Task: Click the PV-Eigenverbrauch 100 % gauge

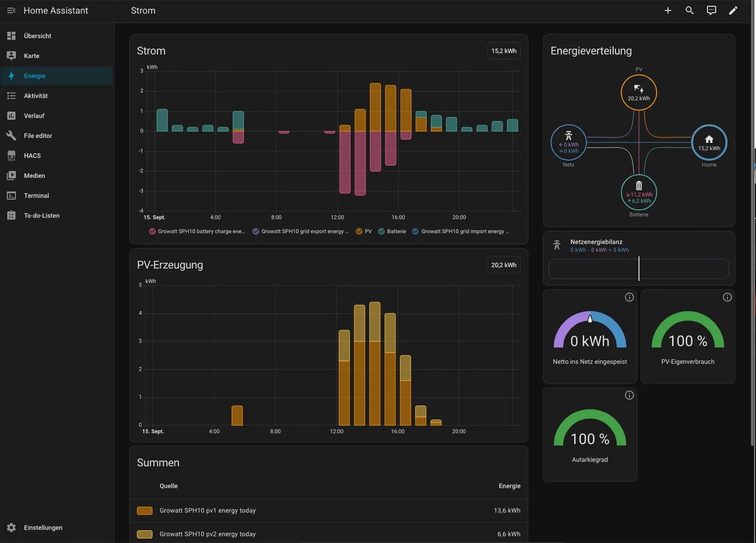Action: point(688,330)
